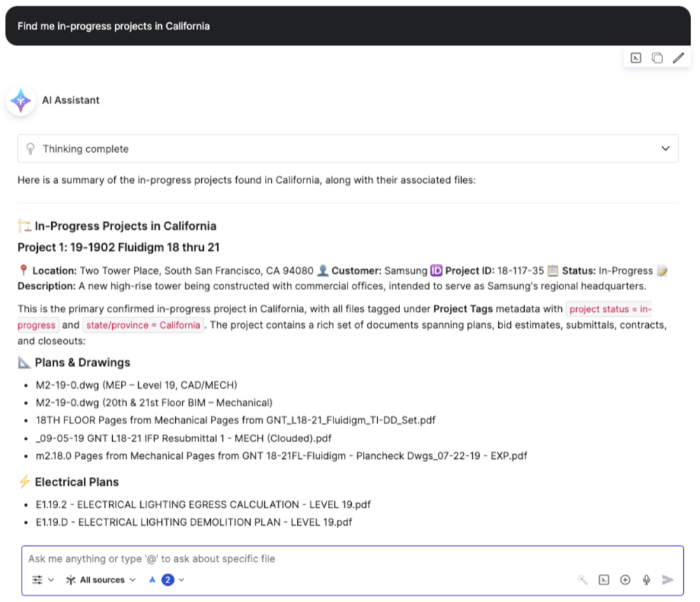The image size is (700, 602).
Task: Open the filter settings sliders dropdown
Action: (43, 580)
